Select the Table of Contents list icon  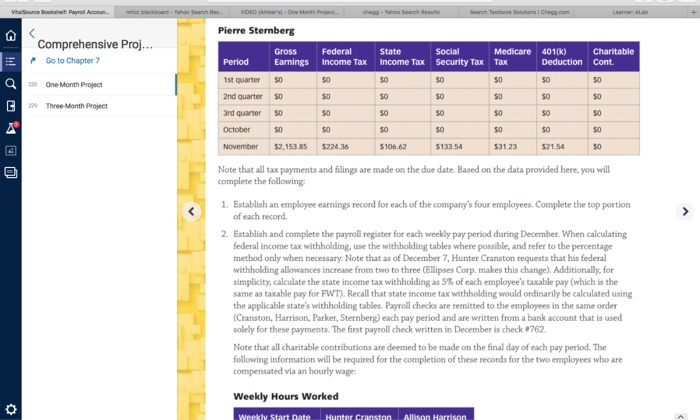point(11,61)
